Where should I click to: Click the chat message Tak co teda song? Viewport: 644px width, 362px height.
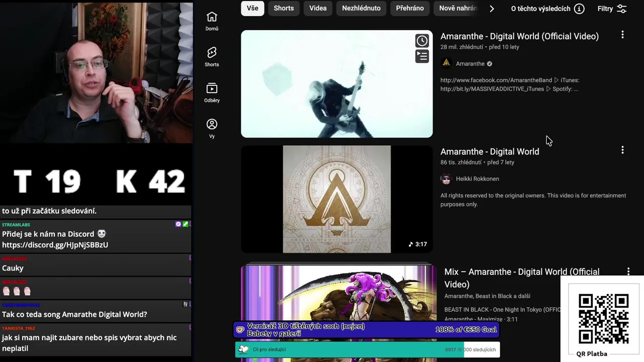tap(74, 314)
